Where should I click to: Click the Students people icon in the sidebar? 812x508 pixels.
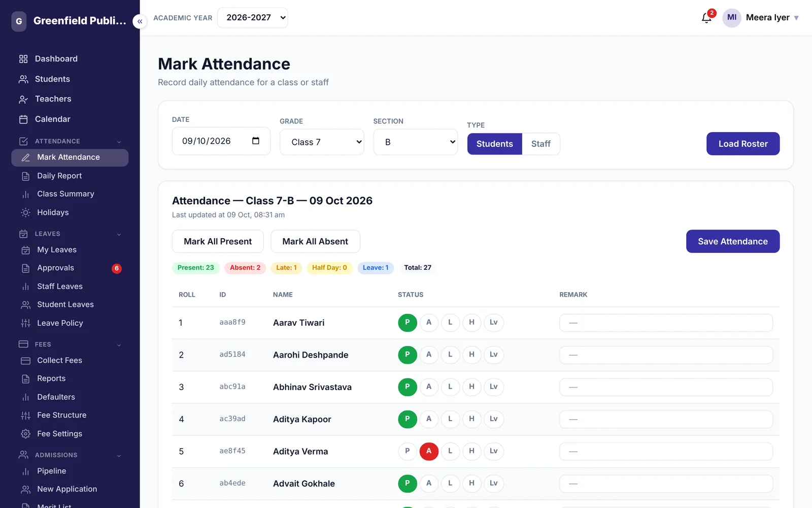pyautogui.click(x=23, y=79)
